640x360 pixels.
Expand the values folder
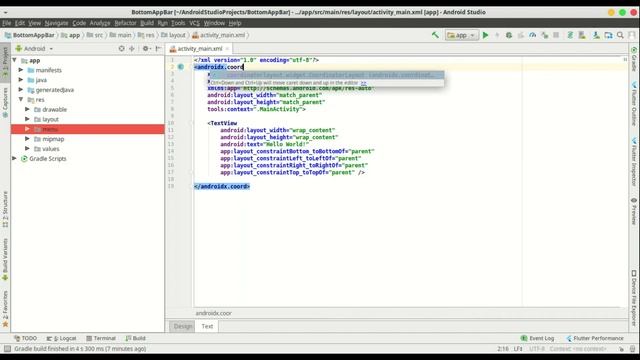click(x=27, y=149)
